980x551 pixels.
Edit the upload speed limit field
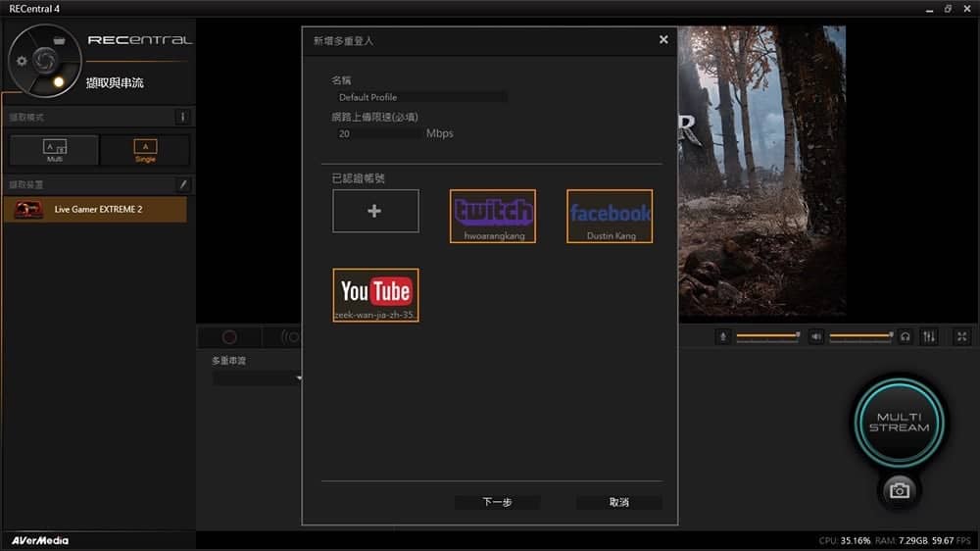[x=377, y=134]
